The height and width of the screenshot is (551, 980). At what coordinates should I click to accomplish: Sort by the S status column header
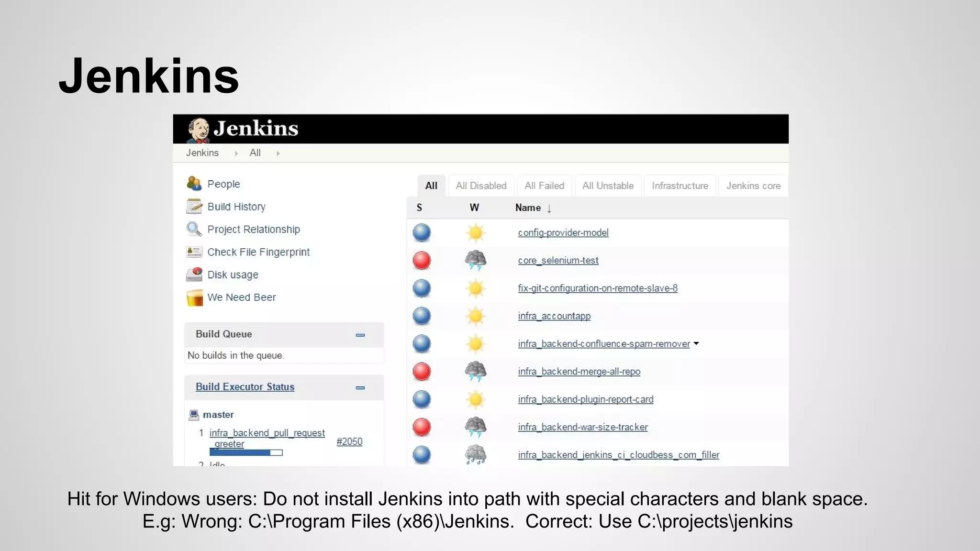(419, 208)
